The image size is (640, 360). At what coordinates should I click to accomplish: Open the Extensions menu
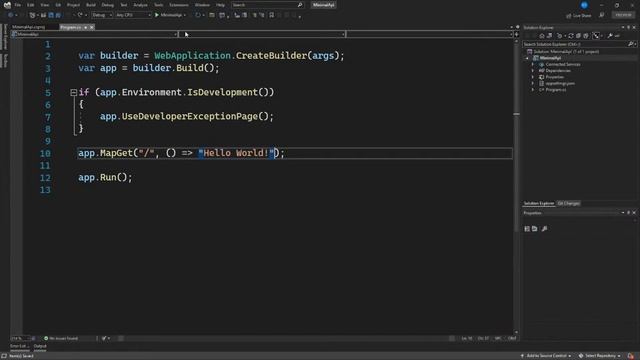click(179, 5)
